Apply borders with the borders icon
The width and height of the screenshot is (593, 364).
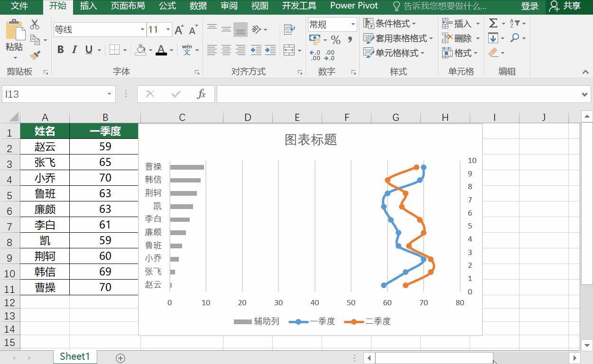pos(114,49)
